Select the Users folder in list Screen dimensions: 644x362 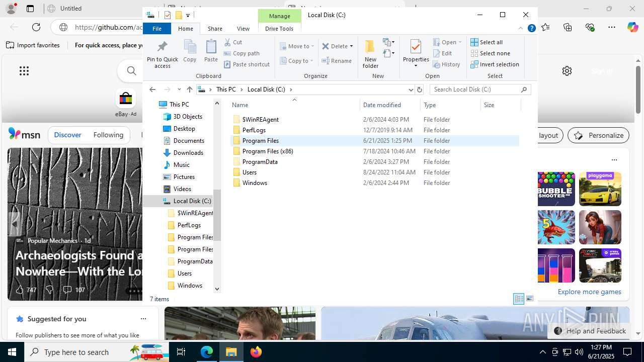pos(374,172)
